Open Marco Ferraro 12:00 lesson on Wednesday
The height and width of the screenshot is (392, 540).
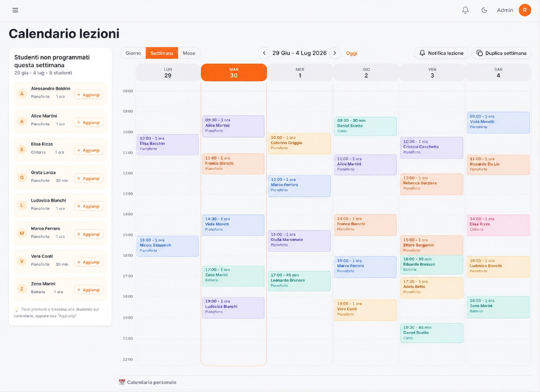[300, 186]
